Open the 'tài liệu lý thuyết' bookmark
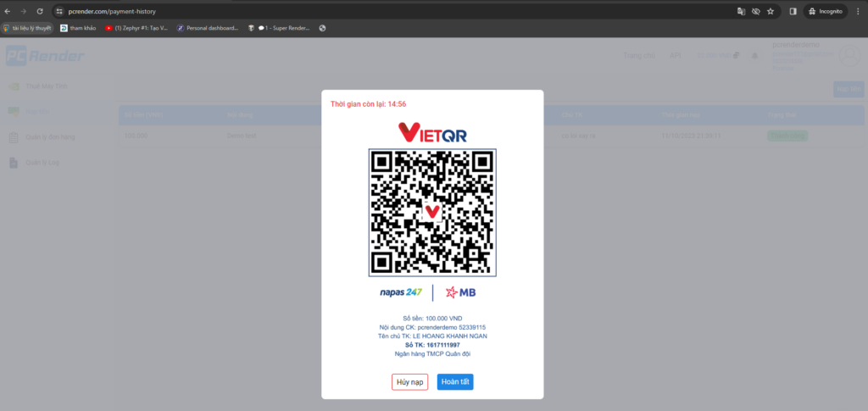Screen dimensions: 868x411 tap(26, 28)
